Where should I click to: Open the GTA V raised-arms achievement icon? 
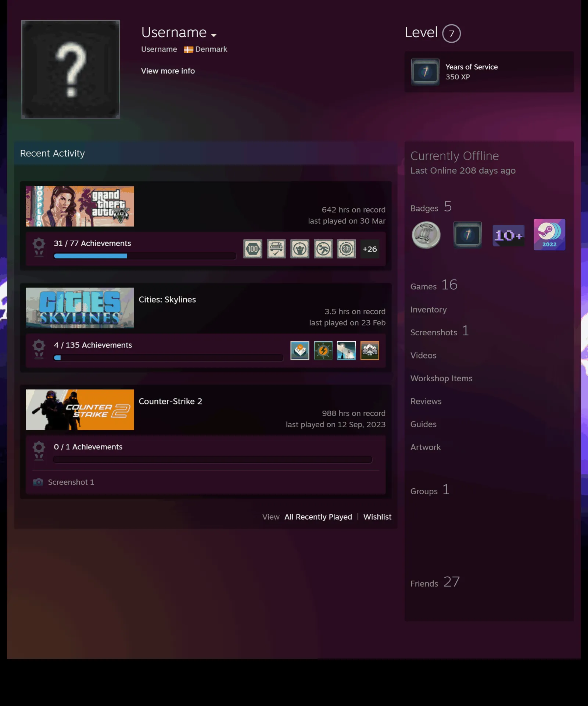(300, 249)
